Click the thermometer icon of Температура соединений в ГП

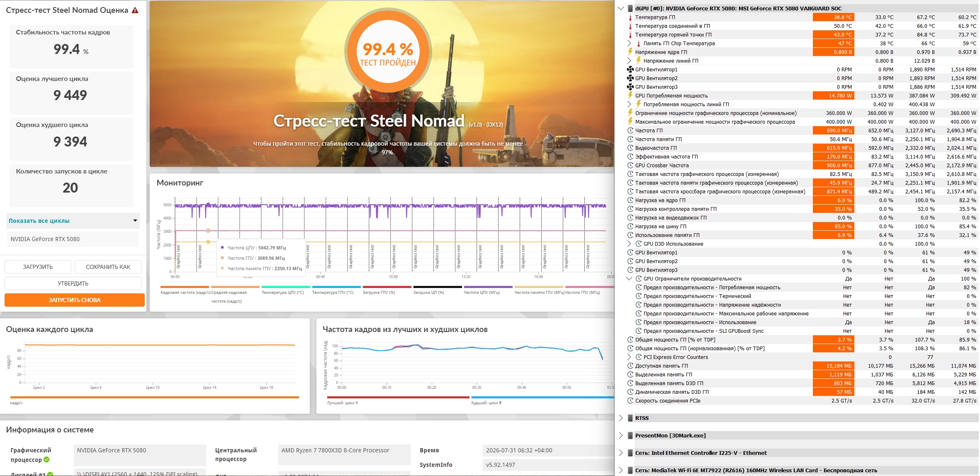pos(630,26)
